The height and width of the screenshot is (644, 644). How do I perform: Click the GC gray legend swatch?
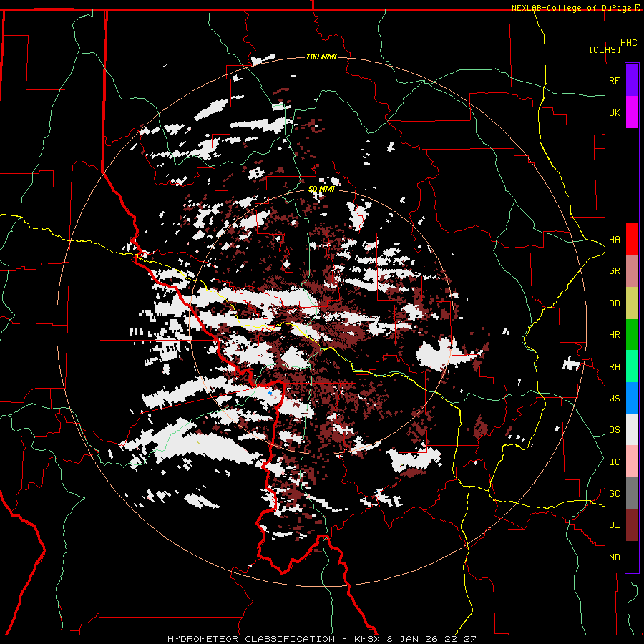click(632, 493)
